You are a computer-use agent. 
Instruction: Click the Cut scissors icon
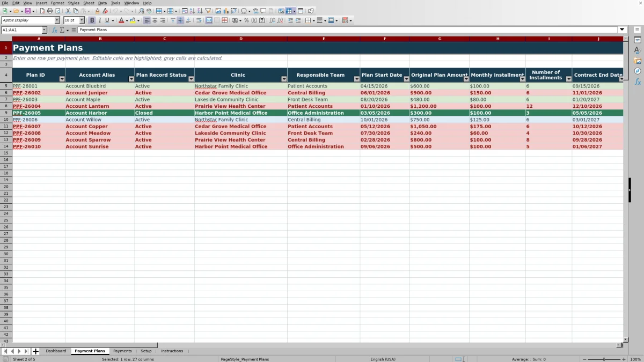pyautogui.click(x=68, y=11)
